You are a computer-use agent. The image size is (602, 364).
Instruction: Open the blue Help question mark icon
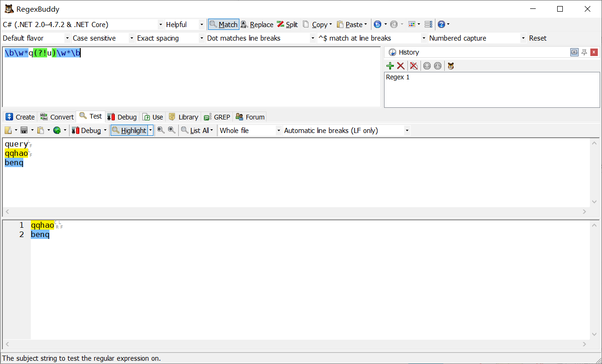441,24
